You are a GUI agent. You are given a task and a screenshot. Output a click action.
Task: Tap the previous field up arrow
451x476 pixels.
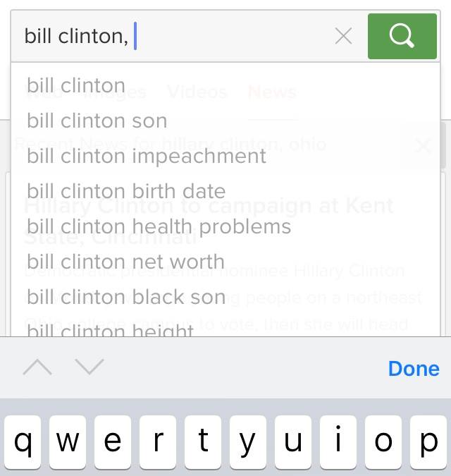point(37,367)
